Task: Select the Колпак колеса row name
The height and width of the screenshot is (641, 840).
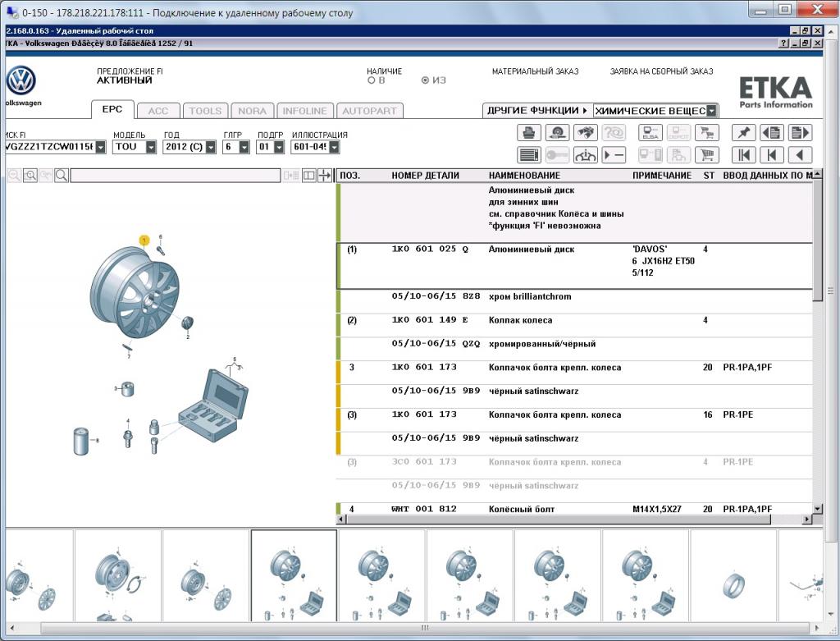Action: click(520, 320)
